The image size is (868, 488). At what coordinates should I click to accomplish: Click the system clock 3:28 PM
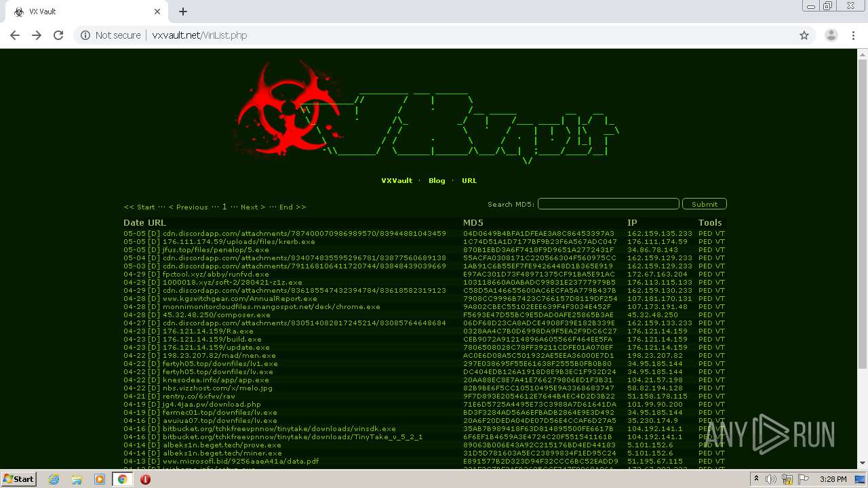coord(833,479)
